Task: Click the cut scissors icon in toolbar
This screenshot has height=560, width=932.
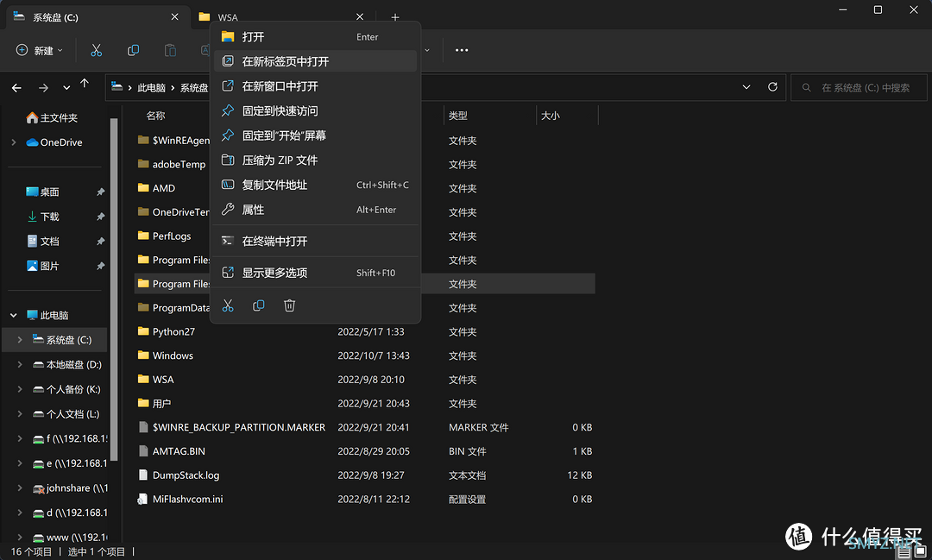Action: [97, 51]
